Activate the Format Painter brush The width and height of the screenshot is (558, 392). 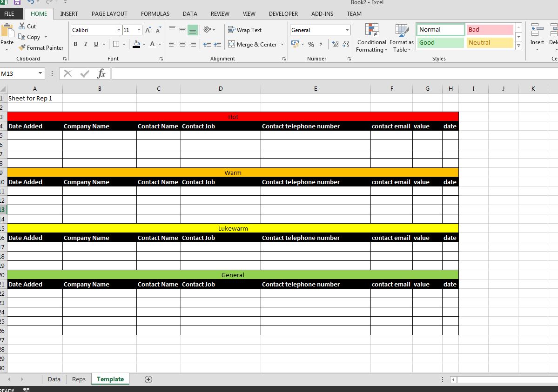[x=22, y=48]
